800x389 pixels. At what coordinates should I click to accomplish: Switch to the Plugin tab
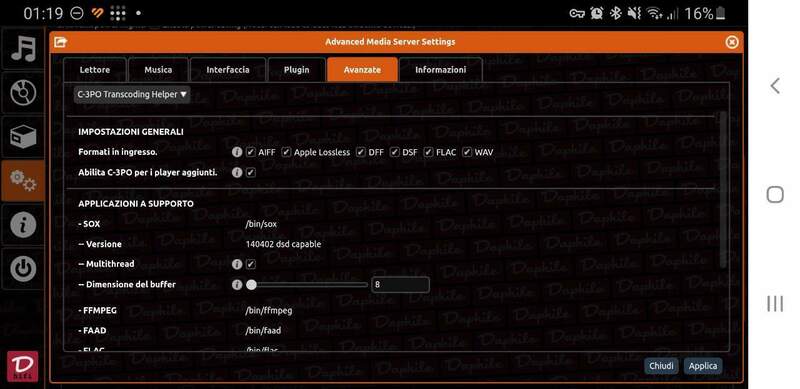(296, 70)
